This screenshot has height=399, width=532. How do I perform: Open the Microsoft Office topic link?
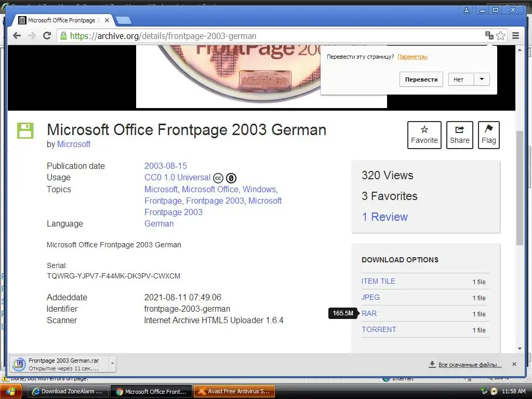210,189
